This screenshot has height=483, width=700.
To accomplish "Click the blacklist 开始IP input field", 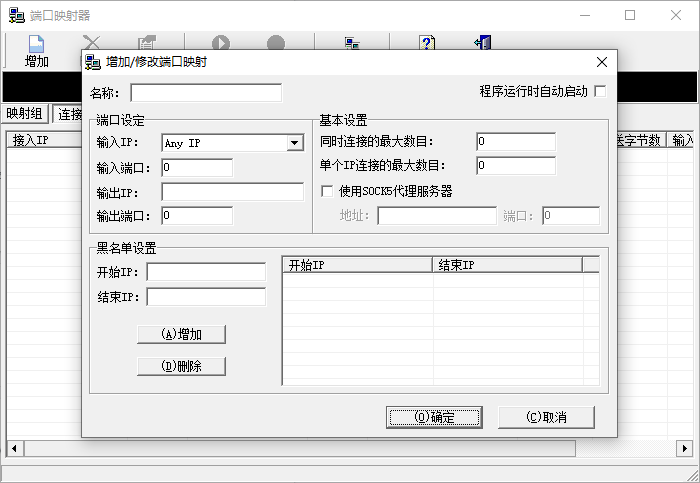I will tap(206, 272).
